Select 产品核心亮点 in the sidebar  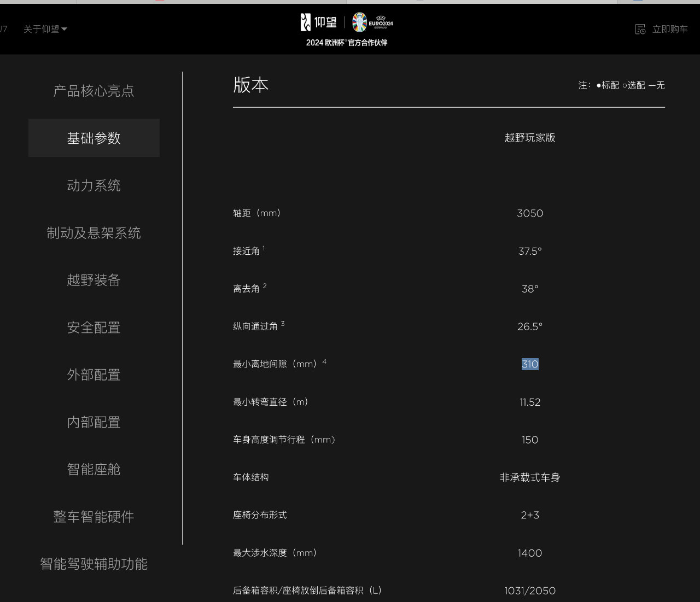click(x=94, y=91)
